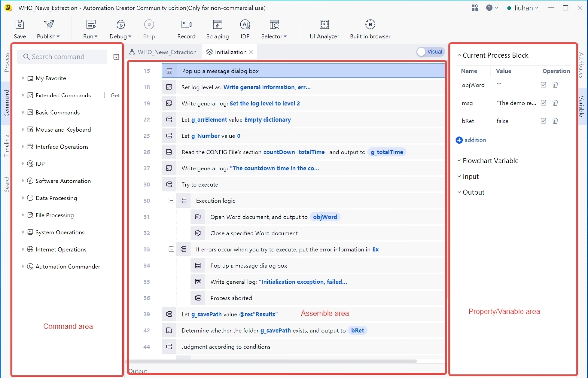Click the Publish paper plane icon
Screen dimensions: 588x378
tap(49, 25)
